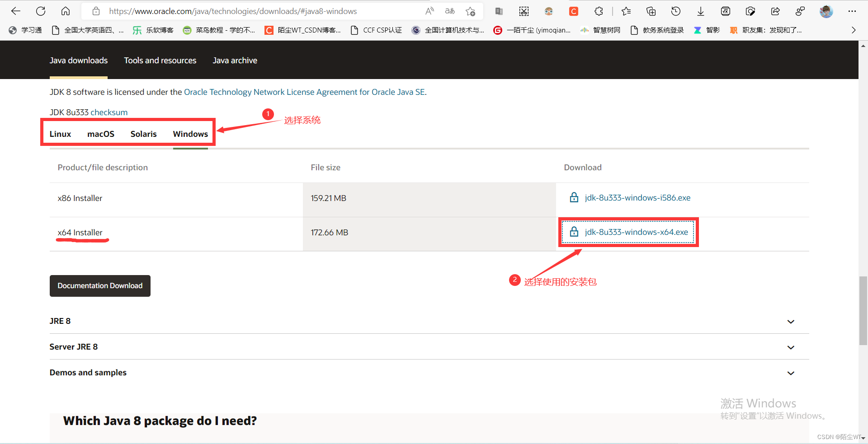Click the 159.21 MB file size cell
Viewport: 868px width, 444px height.
[x=429, y=200]
